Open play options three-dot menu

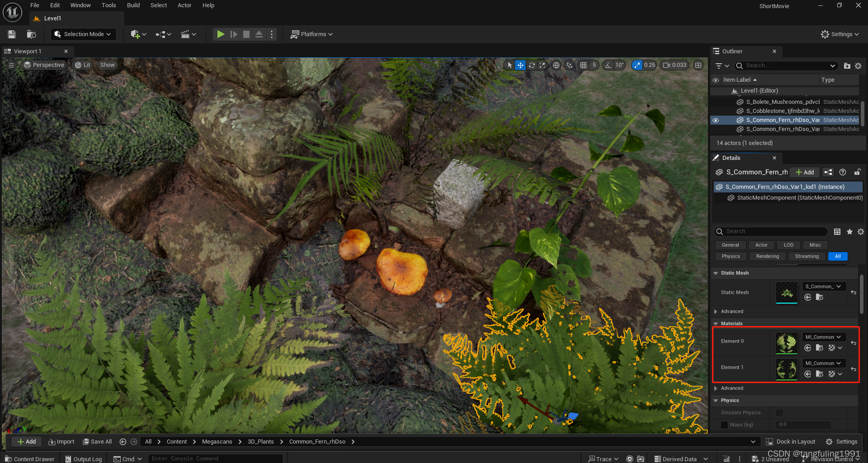pos(271,34)
